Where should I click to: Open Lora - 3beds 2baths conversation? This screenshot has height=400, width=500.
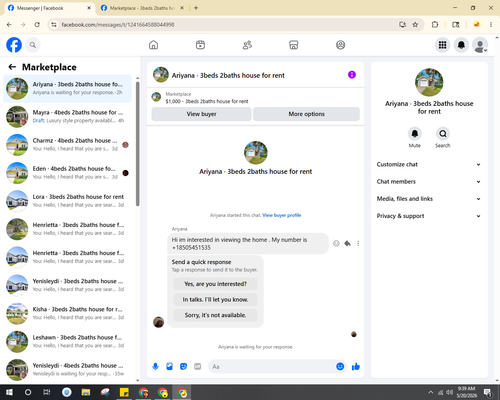68,201
